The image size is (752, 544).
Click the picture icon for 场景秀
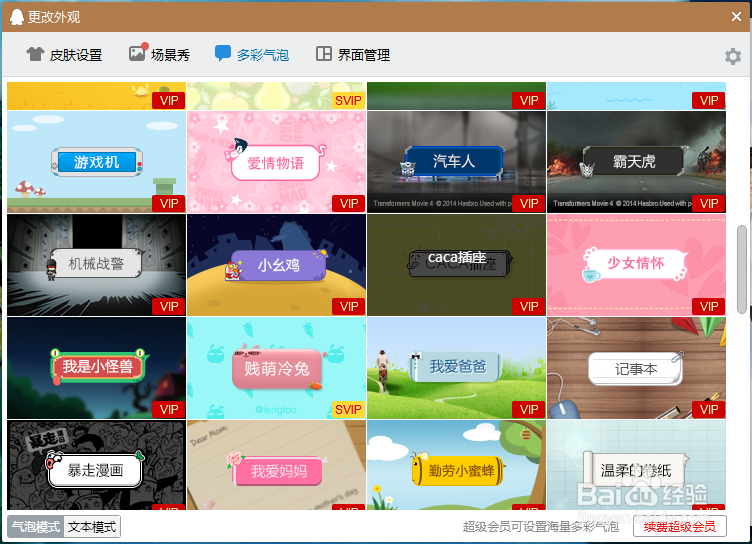(x=138, y=52)
